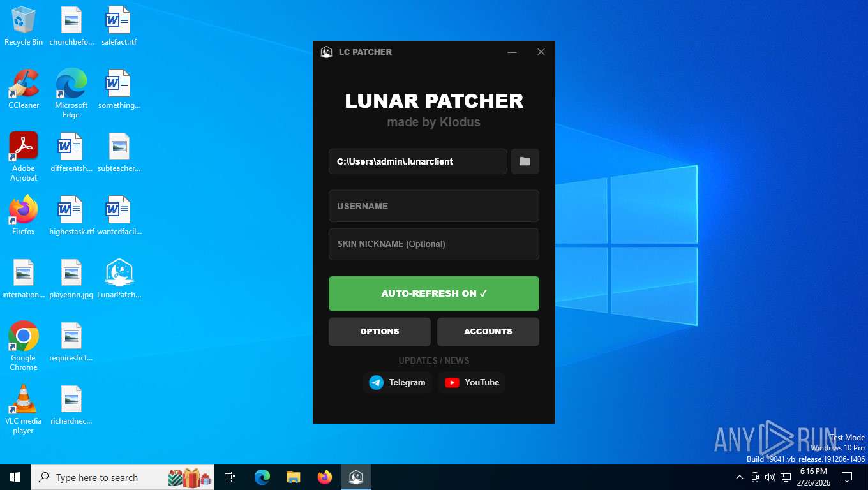868x490 pixels.
Task: Select the Adobe Acrobat desktop icon
Action: click(24, 157)
